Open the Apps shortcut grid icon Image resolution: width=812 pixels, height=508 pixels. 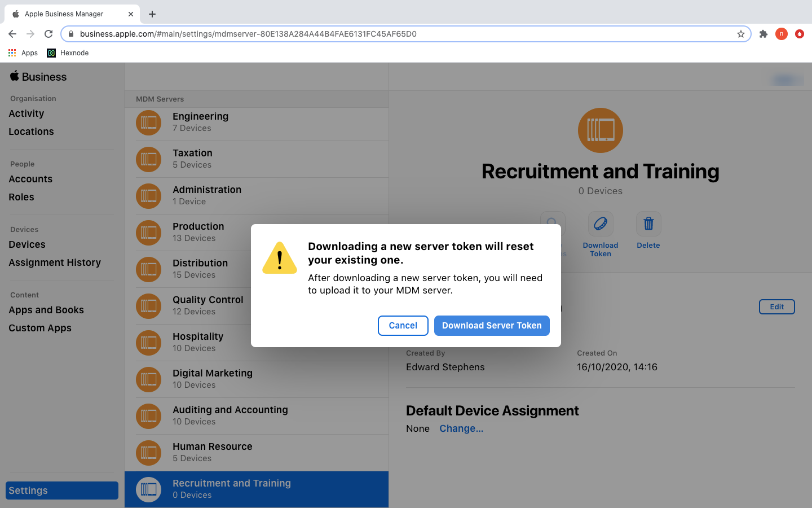click(x=12, y=52)
